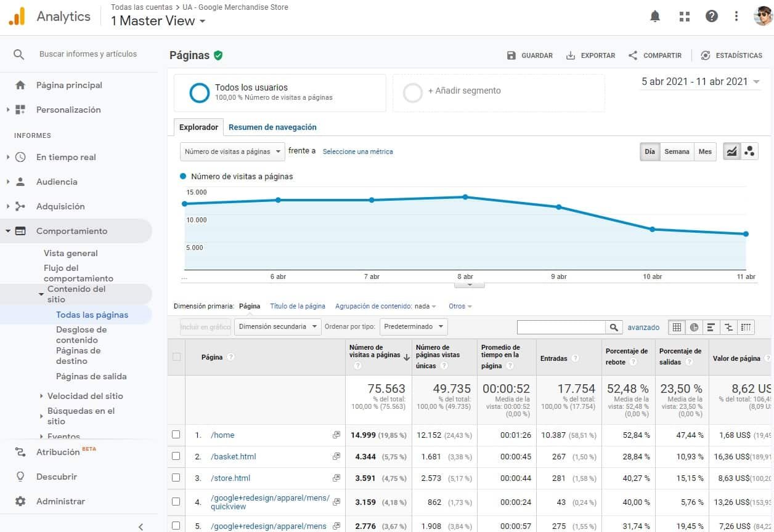
Task: Click the Personalización dashboard icon
Action: [x=20, y=110]
